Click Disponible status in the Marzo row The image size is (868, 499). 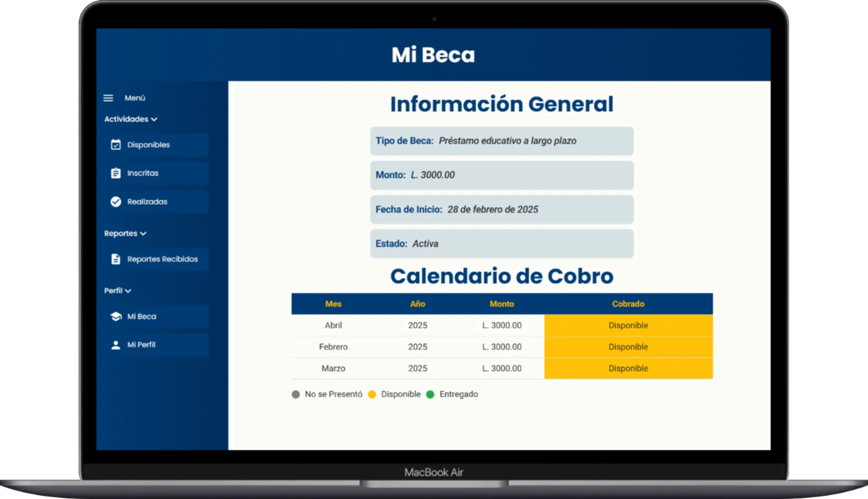coord(628,368)
